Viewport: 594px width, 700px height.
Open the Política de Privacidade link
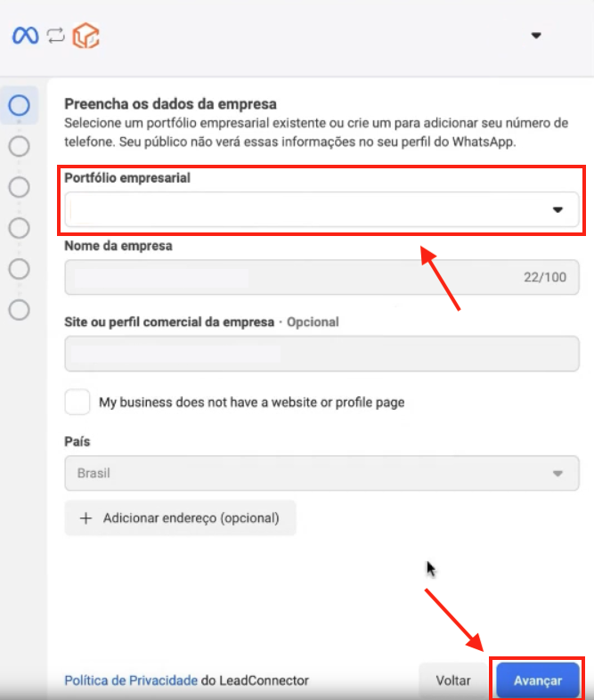(x=131, y=680)
